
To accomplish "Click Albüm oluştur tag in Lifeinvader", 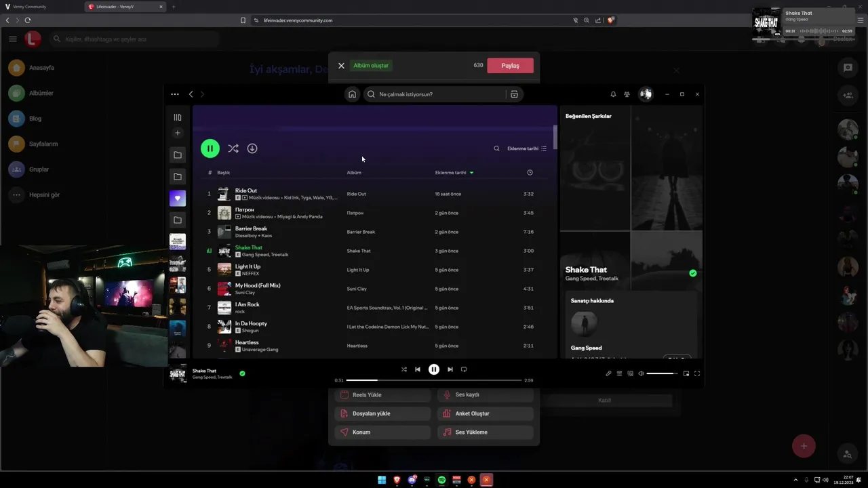I will tap(371, 66).
